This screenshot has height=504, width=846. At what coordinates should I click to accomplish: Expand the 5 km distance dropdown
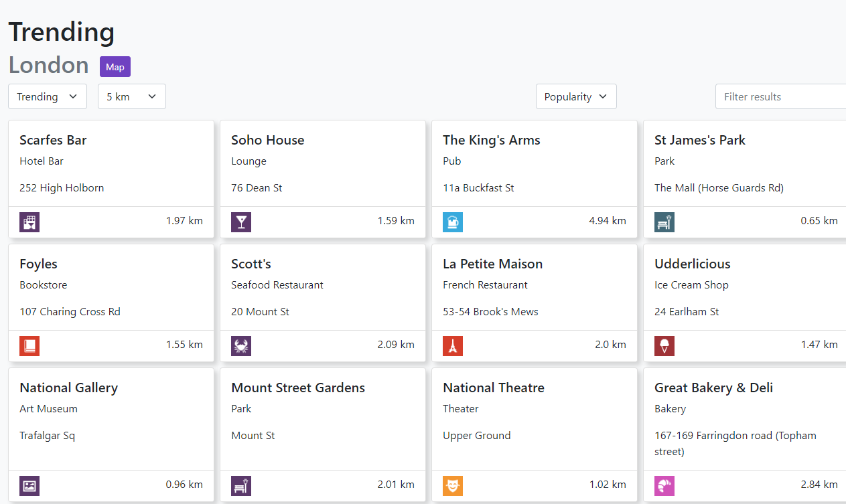pos(131,96)
